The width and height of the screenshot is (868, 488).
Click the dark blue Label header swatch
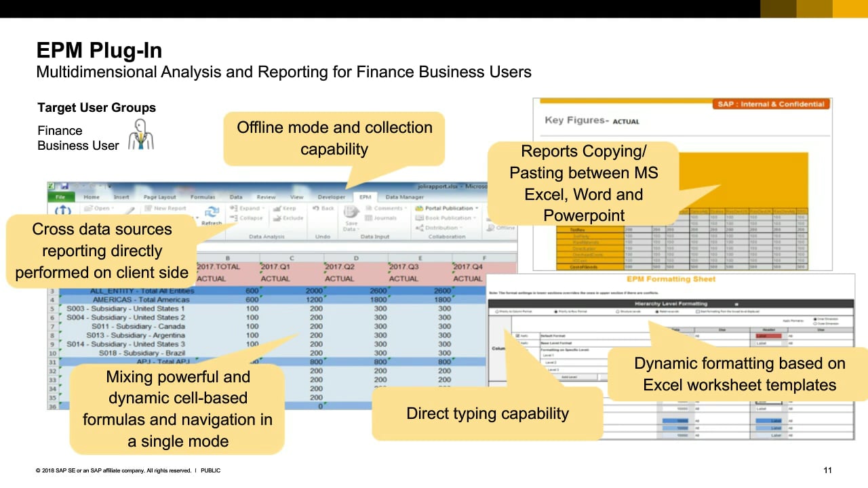click(x=770, y=420)
